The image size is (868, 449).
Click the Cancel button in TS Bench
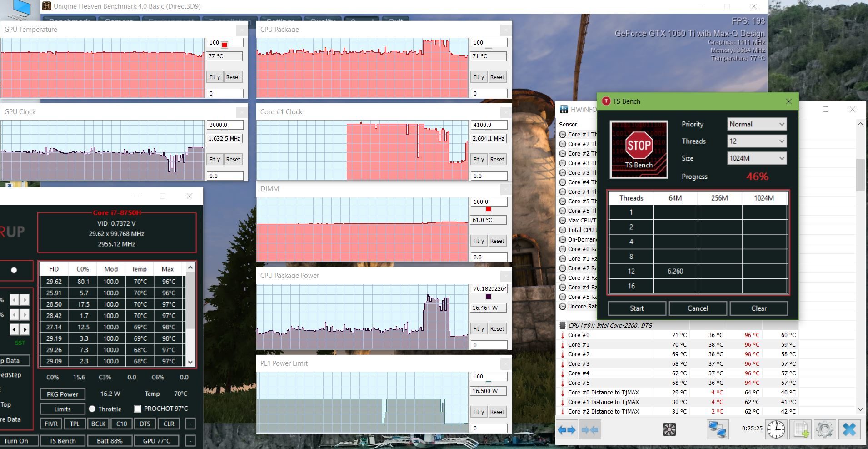coord(698,308)
